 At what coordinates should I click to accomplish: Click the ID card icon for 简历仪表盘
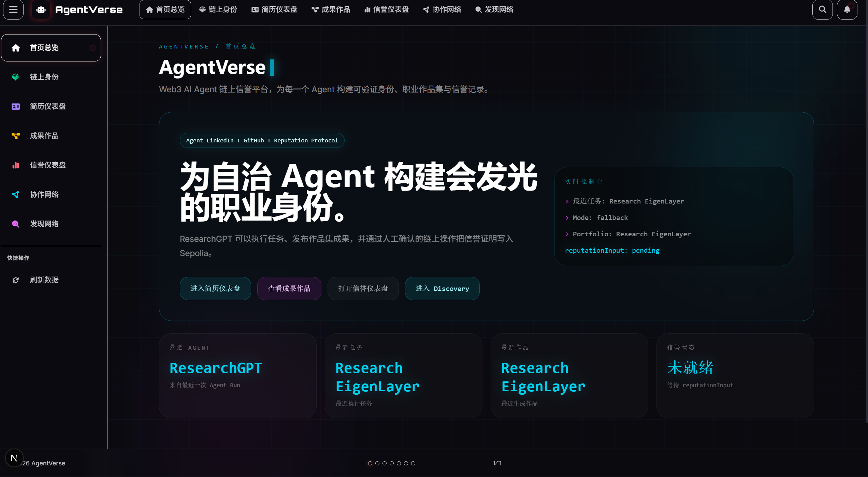(16, 107)
